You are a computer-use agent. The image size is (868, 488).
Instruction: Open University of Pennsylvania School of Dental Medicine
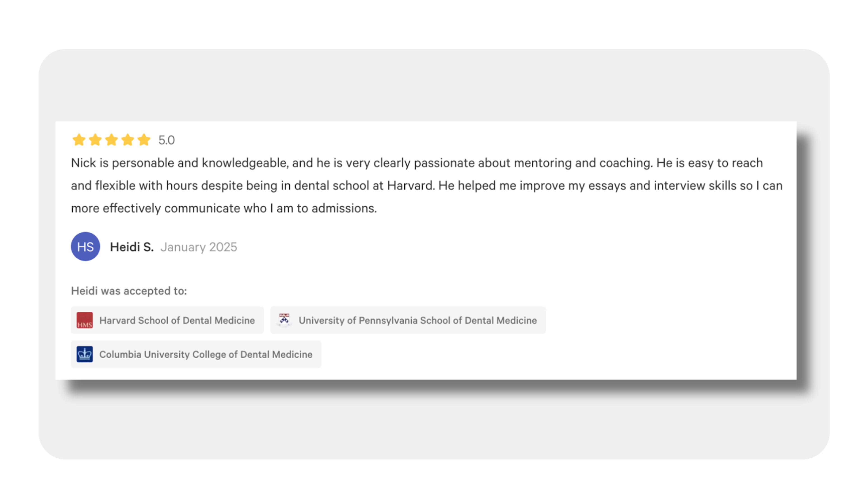pos(417,320)
